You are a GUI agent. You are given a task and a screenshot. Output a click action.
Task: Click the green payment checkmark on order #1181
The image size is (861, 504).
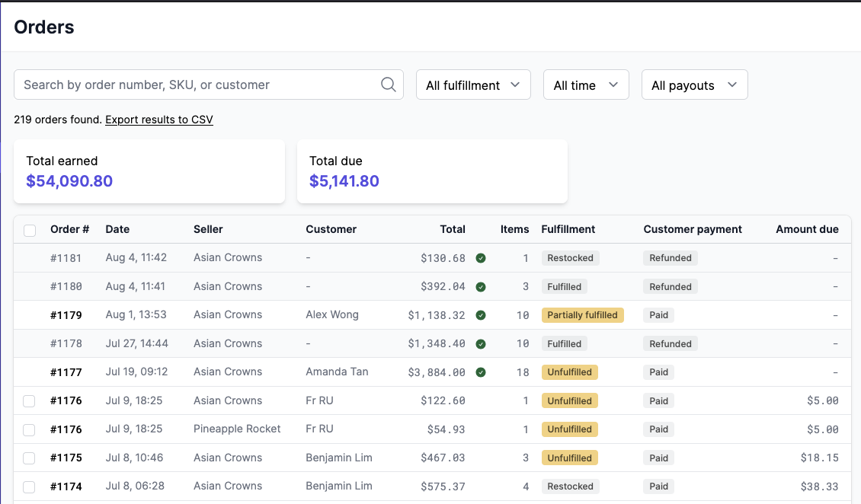(x=481, y=258)
